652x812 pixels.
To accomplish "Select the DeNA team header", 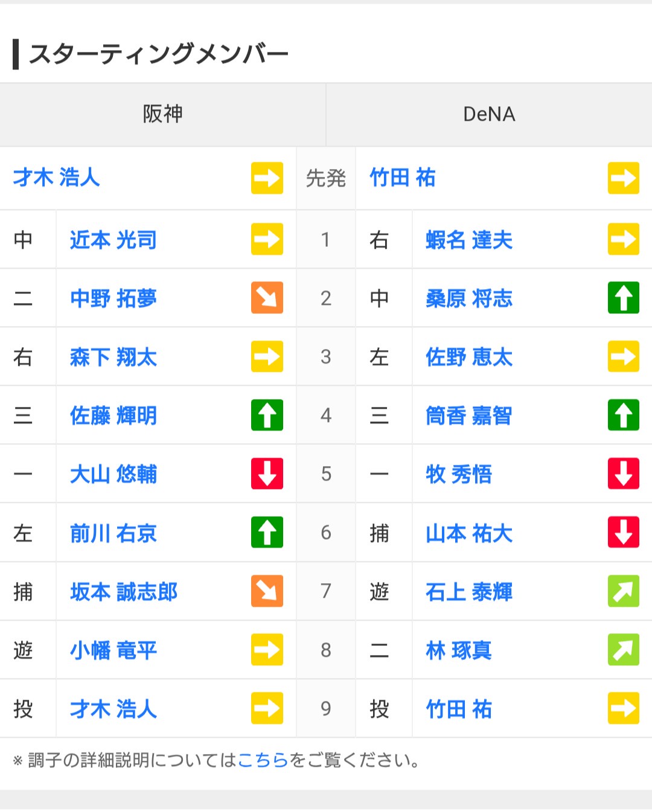I will click(x=489, y=114).
